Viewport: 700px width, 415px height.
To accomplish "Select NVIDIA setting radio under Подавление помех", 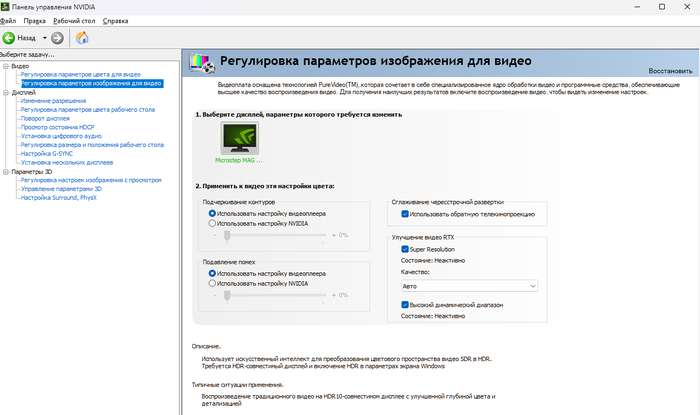I will point(212,284).
